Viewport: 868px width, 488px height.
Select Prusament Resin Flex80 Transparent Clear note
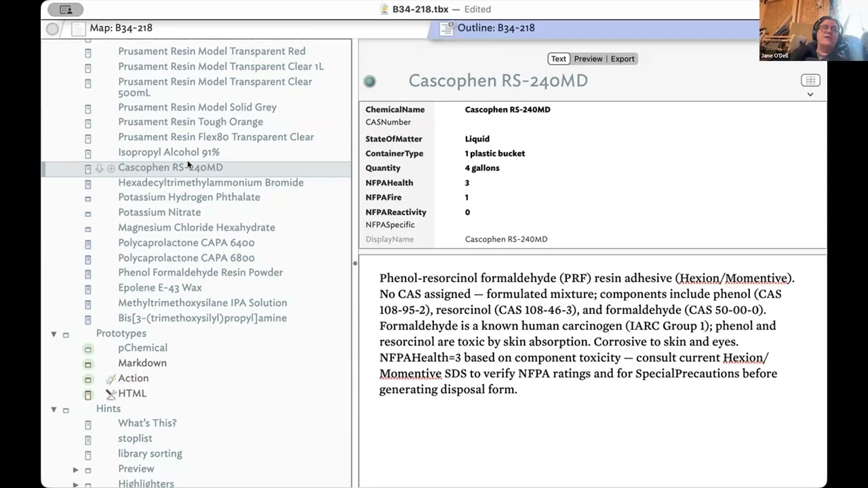point(216,137)
